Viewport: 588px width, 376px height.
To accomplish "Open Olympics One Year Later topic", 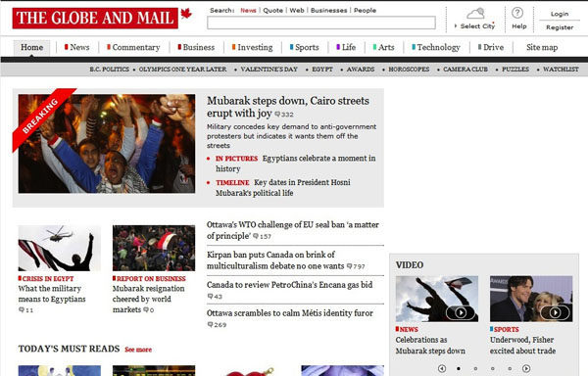I will pos(182,70).
